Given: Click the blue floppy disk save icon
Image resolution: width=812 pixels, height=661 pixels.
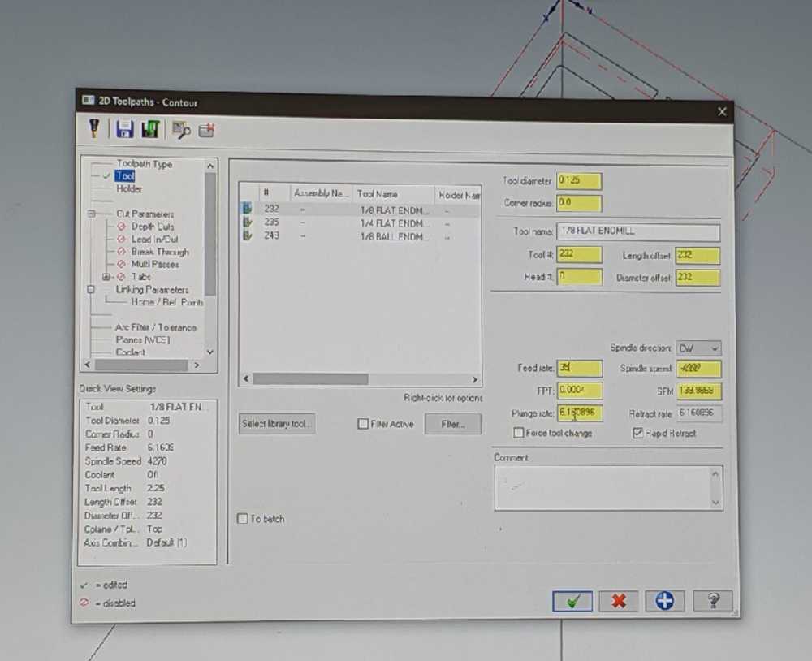Looking at the screenshot, I should (x=124, y=129).
